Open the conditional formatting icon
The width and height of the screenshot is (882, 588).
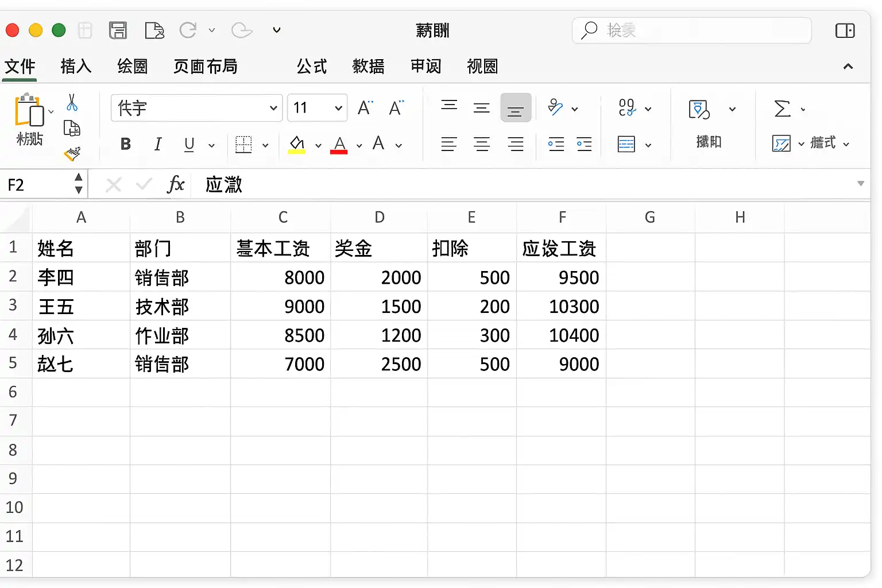point(699,109)
